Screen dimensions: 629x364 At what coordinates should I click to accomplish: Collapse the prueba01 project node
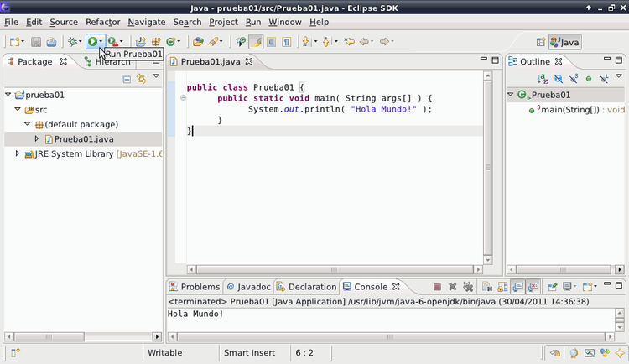point(8,94)
